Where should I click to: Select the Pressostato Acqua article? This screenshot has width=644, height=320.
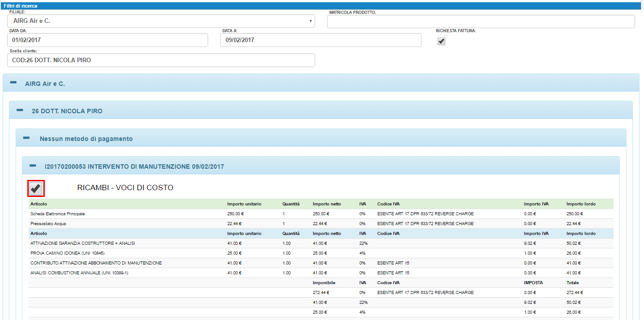point(48,224)
